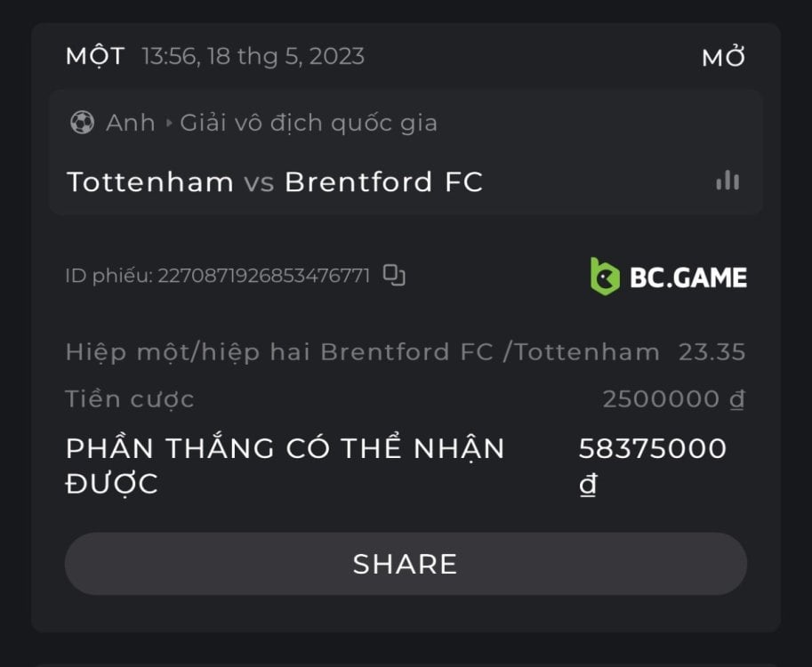Click the Hiệp một/hiệp hai bet selection
This screenshot has width=812, height=667.
[362, 352]
